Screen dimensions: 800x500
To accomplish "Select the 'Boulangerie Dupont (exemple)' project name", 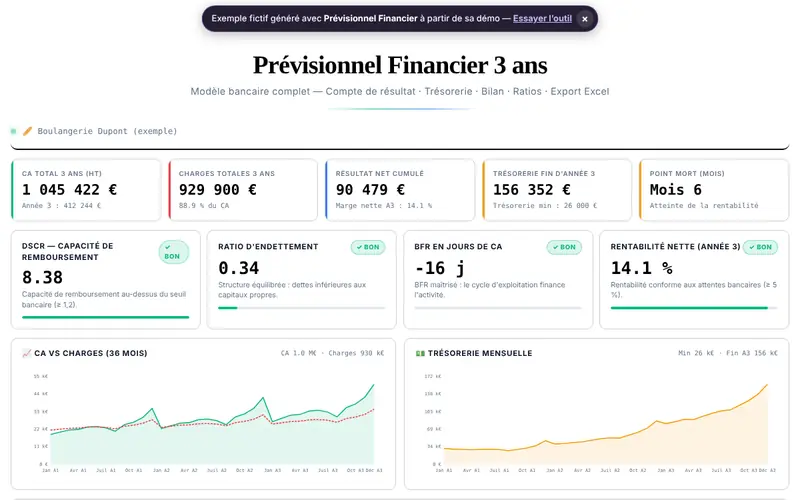I will pos(107,131).
